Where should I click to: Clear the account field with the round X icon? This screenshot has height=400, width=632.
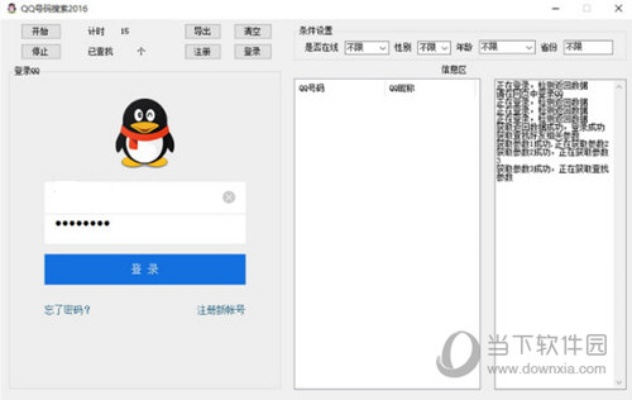click(x=229, y=197)
